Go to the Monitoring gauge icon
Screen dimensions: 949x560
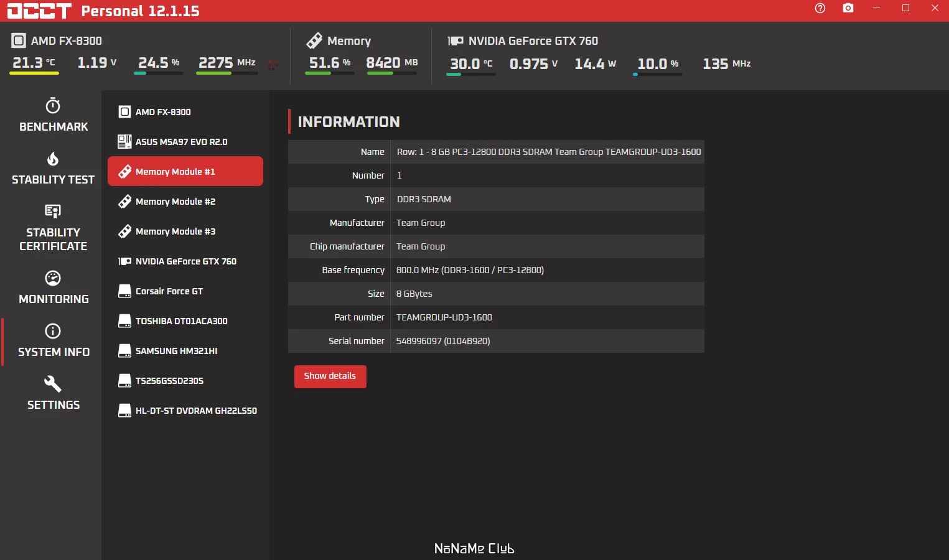pos(53,278)
